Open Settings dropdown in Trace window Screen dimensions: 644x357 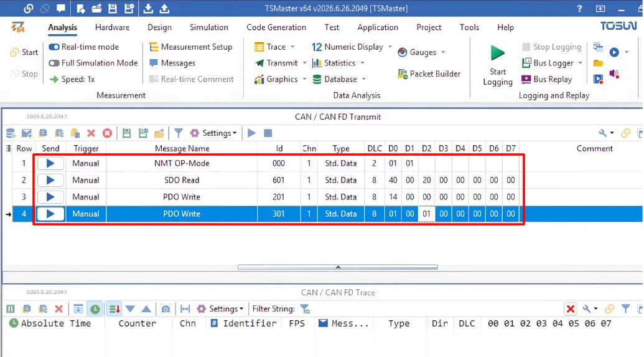click(220, 309)
